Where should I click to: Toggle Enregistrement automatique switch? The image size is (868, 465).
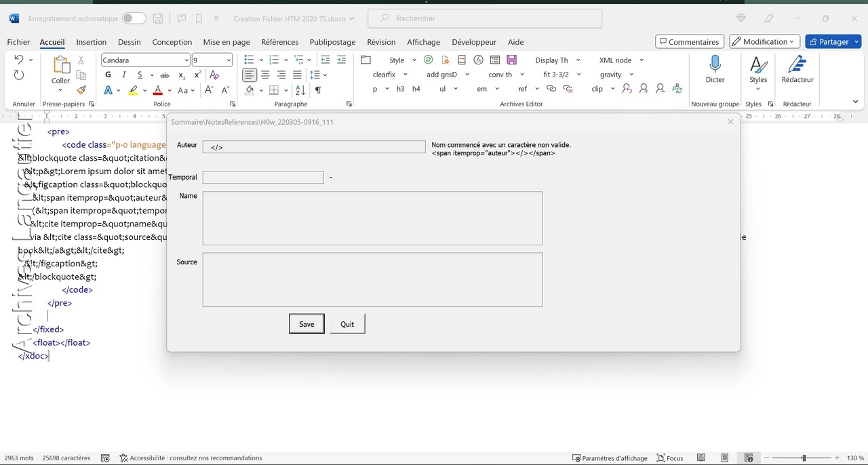click(x=134, y=18)
